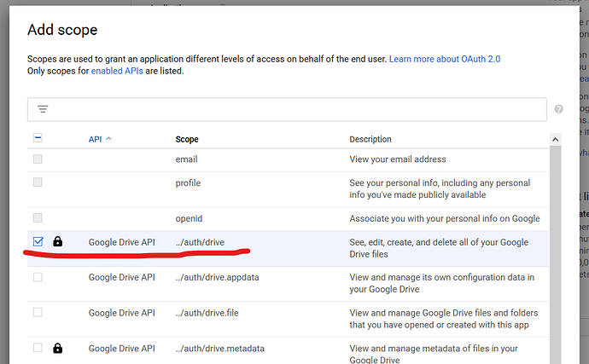Click the scrollbar up arrow
The height and width of the screenshot is (364, 589).
(x=555, y=140)
